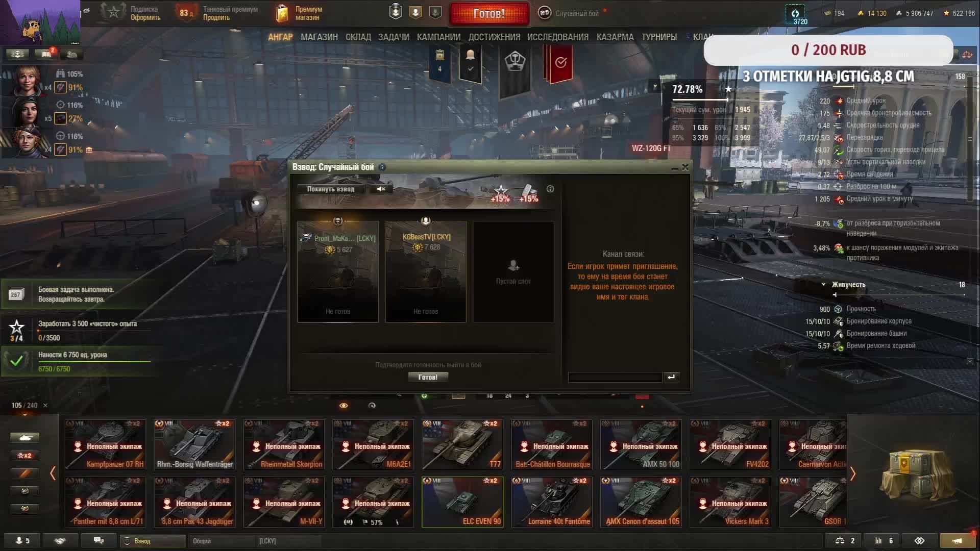Open the clan emblem banner

pos(515,63)
